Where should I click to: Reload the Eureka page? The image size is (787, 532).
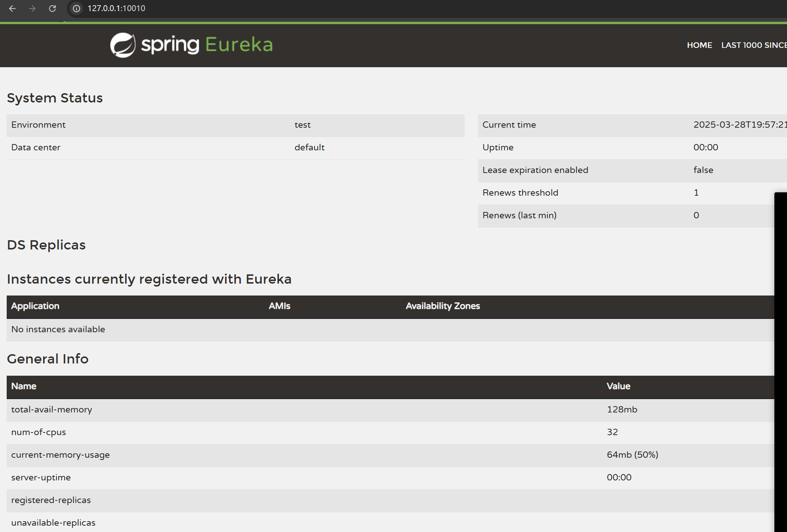point(52,8)
